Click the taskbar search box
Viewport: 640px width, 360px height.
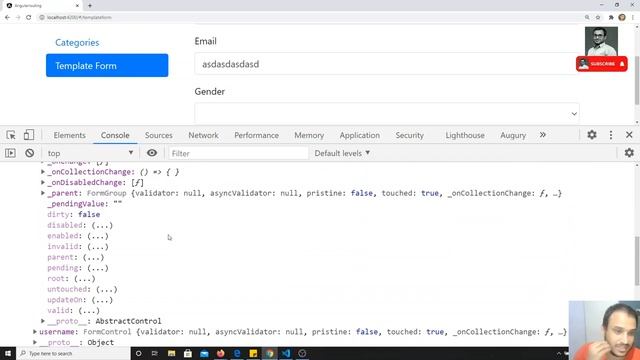tap(73, 353)
